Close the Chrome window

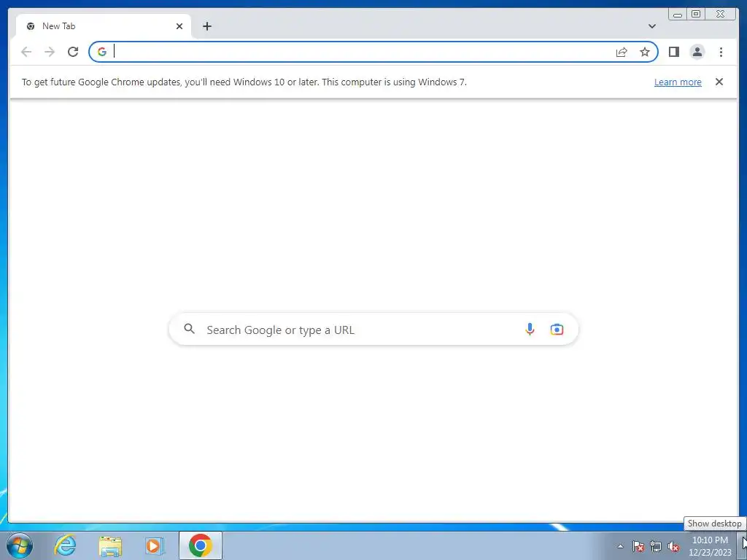point(721,15)
